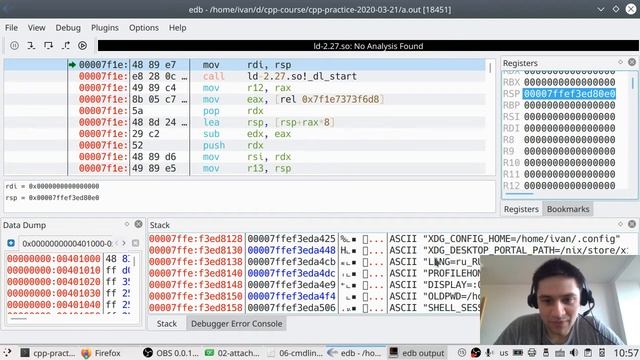Switch to the Debugger Error Console tab
Viewport: 640px width, 360px height.
click(237, 324)
